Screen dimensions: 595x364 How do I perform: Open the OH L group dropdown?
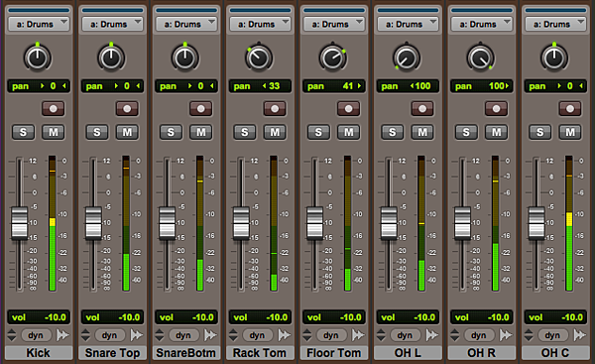coord(408,24)
